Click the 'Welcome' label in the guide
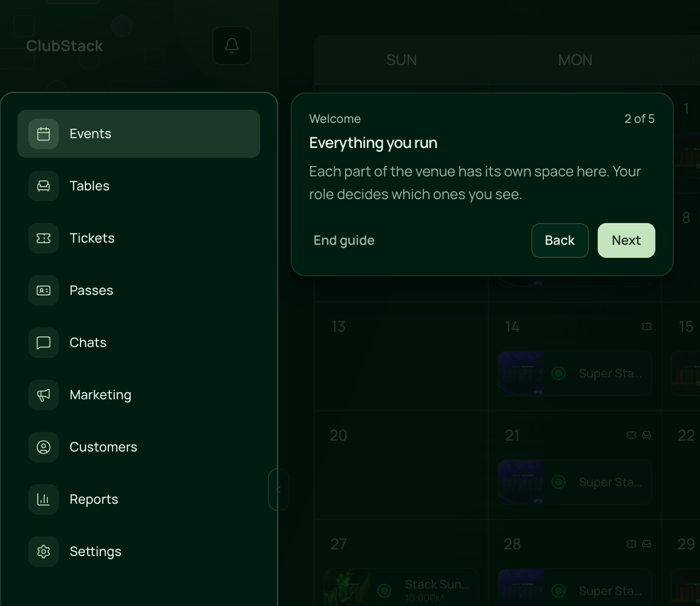Screen dimensions: 700x606 click(335, 119)
